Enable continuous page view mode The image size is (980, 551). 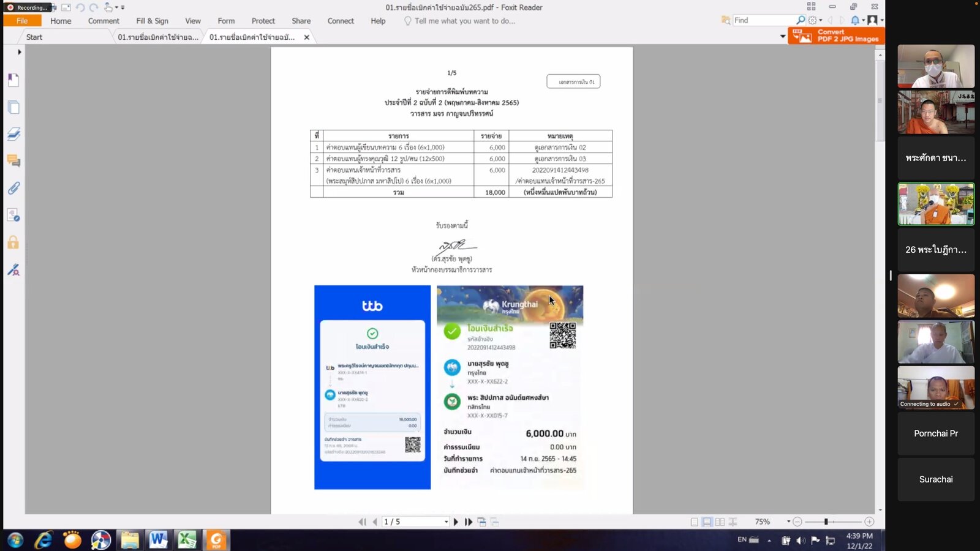tap(707, 522)
